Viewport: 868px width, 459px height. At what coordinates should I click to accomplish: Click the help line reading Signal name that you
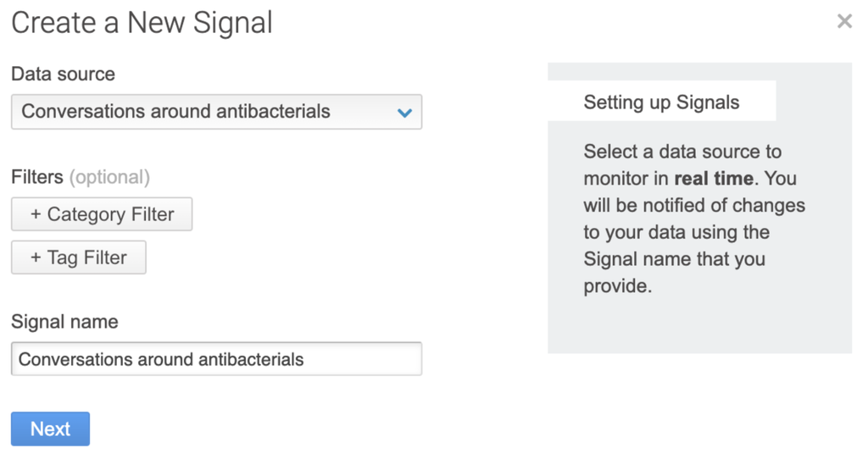pyautogui.click(x=674, y=259)
